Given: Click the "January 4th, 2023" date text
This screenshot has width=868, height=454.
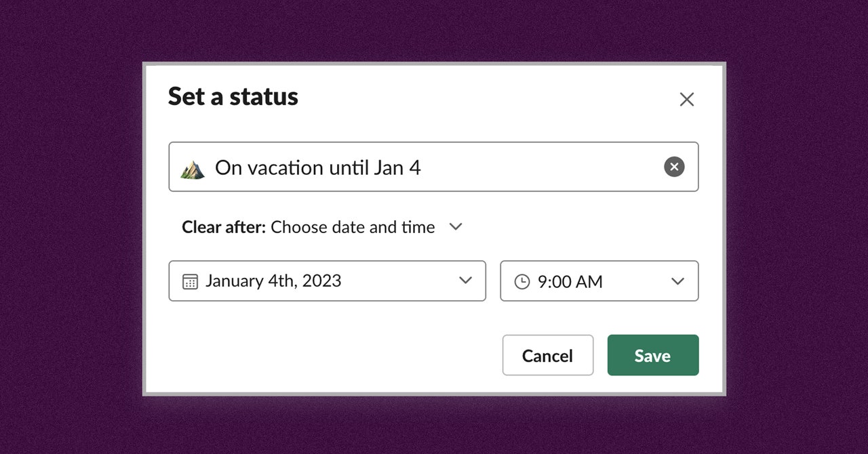Looking at the screenshot, I should coord(273,281).
